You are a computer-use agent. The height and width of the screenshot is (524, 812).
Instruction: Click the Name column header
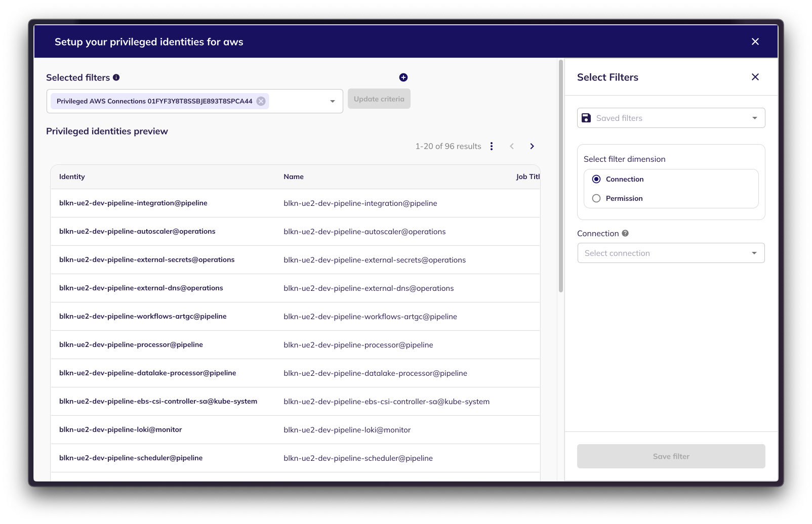click(294, 177)
